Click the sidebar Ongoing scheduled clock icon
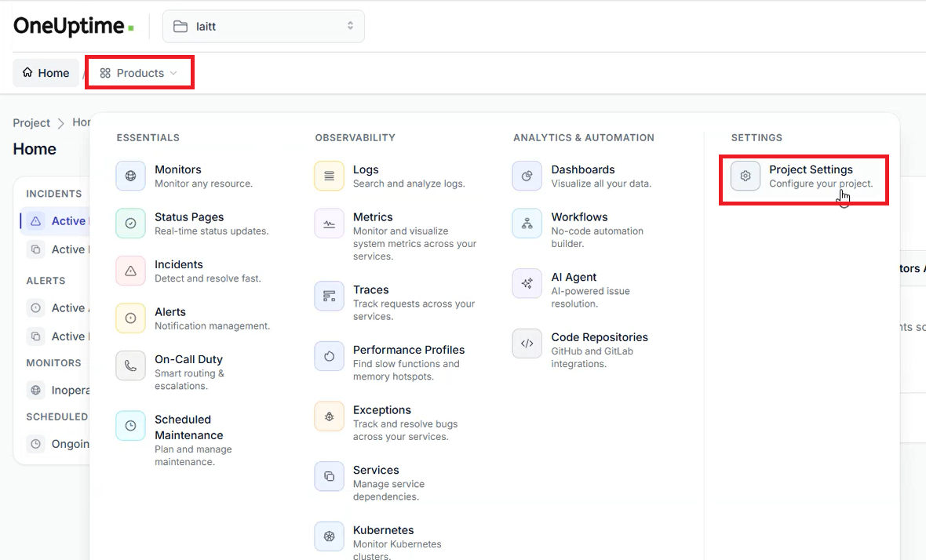Viewport: 926px width, 560px height. [35, 444]
